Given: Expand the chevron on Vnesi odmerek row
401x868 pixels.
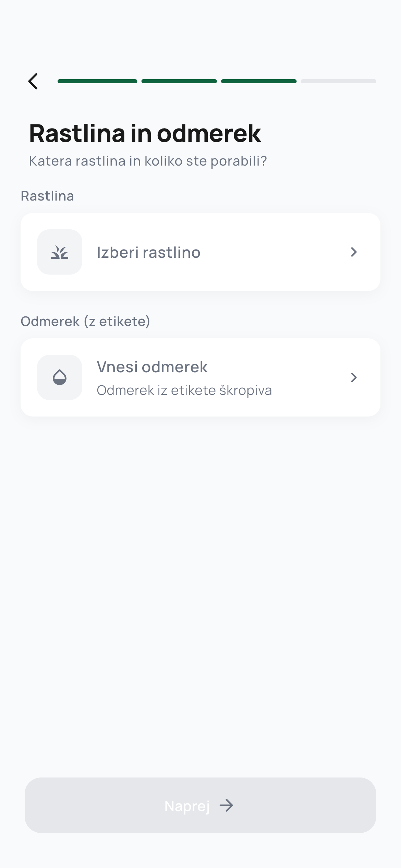Looking at the screenshot, I should point(354,377).
